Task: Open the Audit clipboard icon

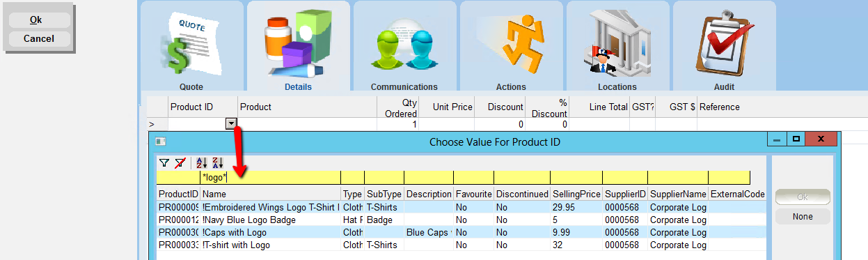Action: coord(724,43)
